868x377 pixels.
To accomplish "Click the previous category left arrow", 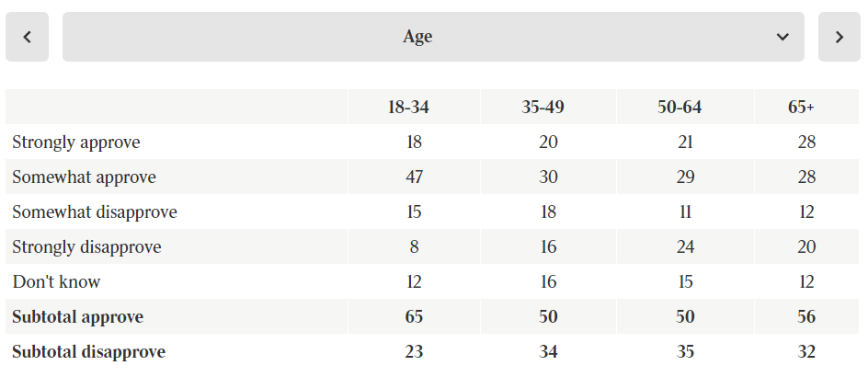I will (x=27, y=37).
